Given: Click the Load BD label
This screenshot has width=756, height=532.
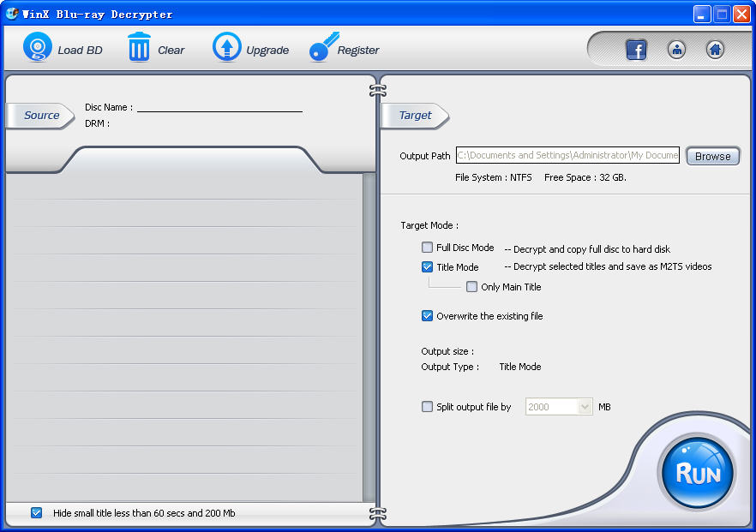Looking at the screenshot, I should 80,50.
